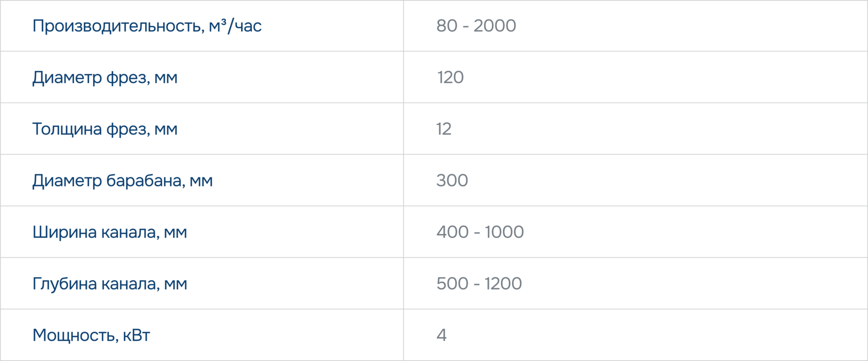This screenshot has width=868, height=361.
Task: Select the power value "4"
Action: (x=441, y=335)
